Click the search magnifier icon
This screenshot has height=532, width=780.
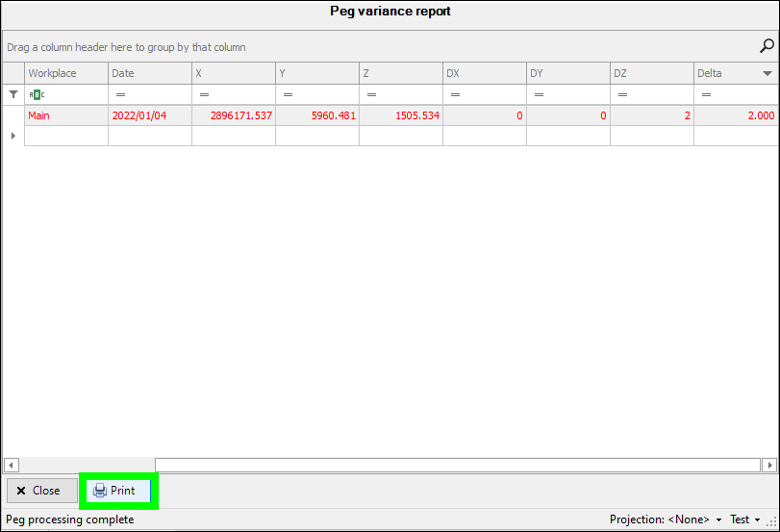[x=767, y=46]
